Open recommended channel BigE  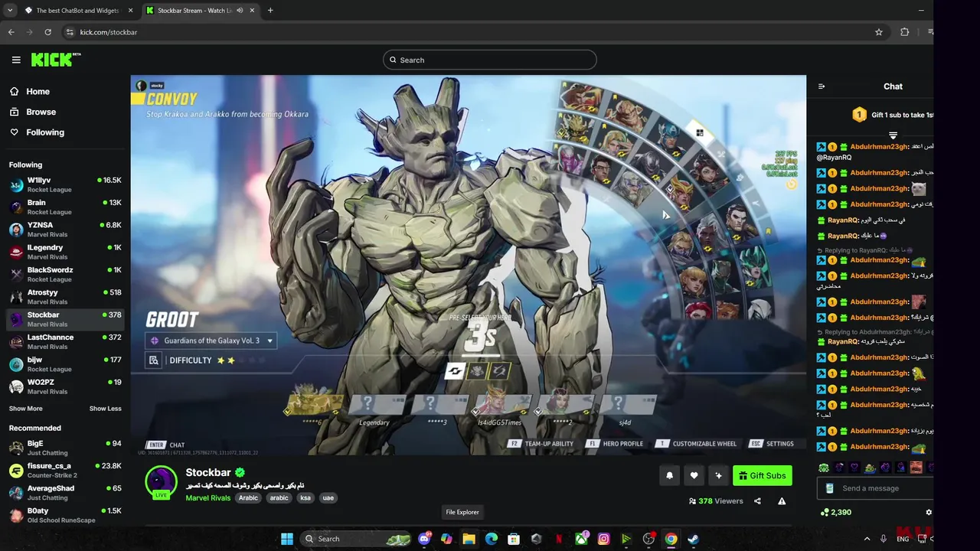tap(65, 448)
